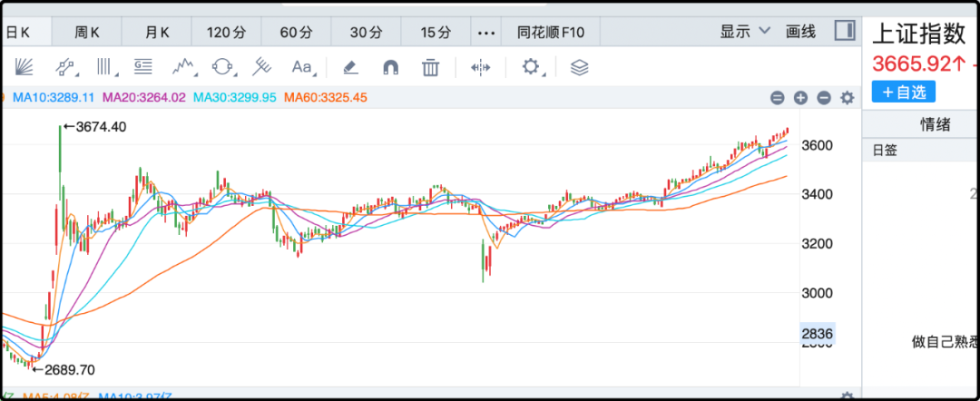This screenshot has width=980, height=401.
Task: Select the fan lines drawing tool
Action: (x=24, y=67)
